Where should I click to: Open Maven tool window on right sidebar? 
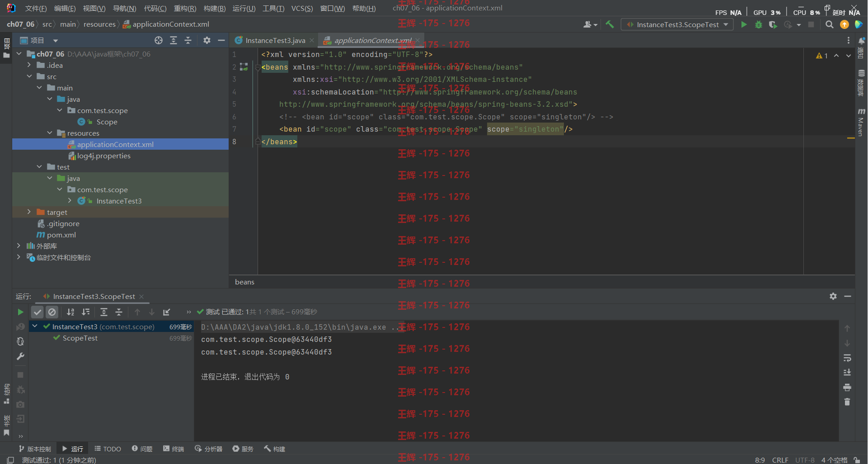861,122
